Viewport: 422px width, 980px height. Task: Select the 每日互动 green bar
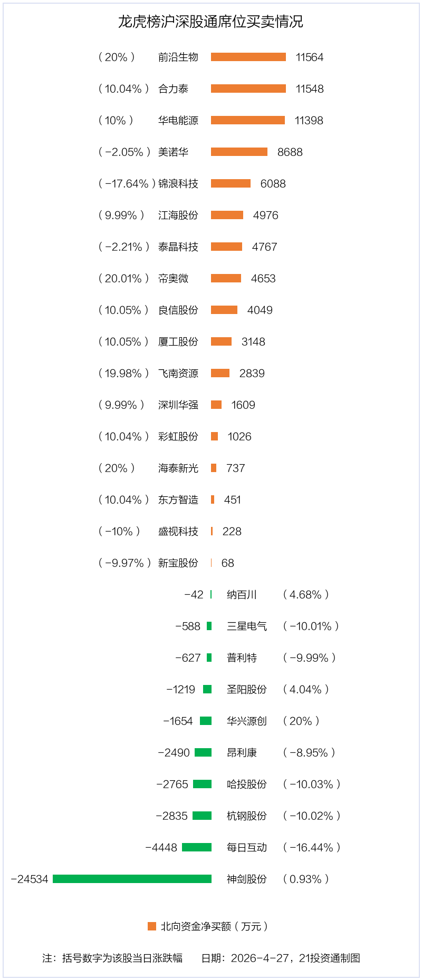coord(197,847)
